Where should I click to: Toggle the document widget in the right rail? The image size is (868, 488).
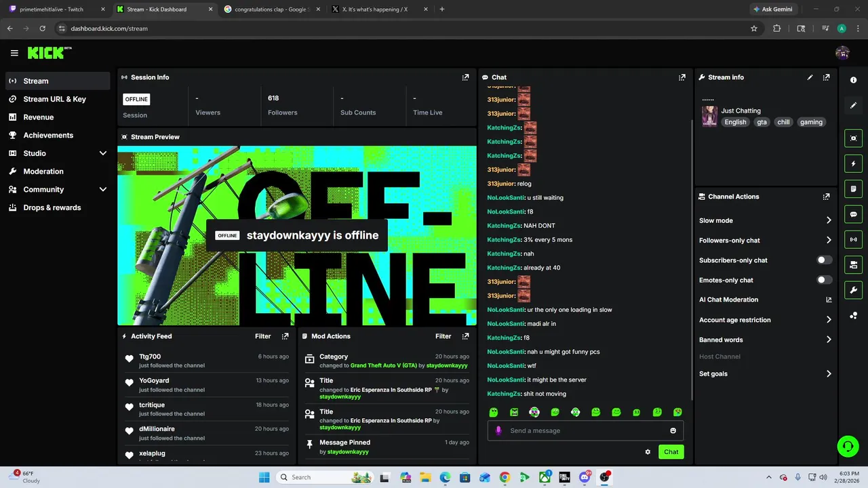point(853,188)
